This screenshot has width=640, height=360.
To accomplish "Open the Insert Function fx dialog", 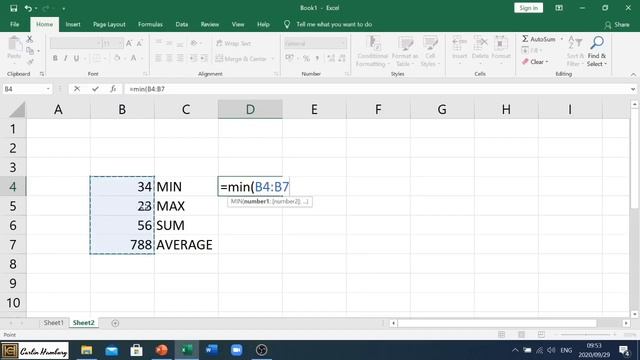I will coord(113,89).
